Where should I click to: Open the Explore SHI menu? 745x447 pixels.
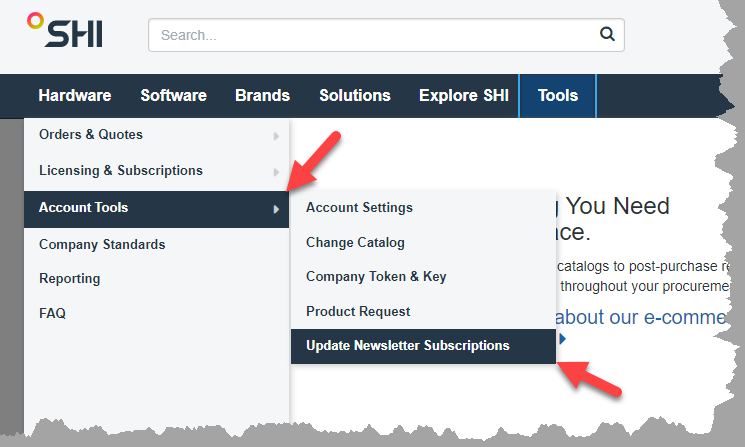(464, 95)
